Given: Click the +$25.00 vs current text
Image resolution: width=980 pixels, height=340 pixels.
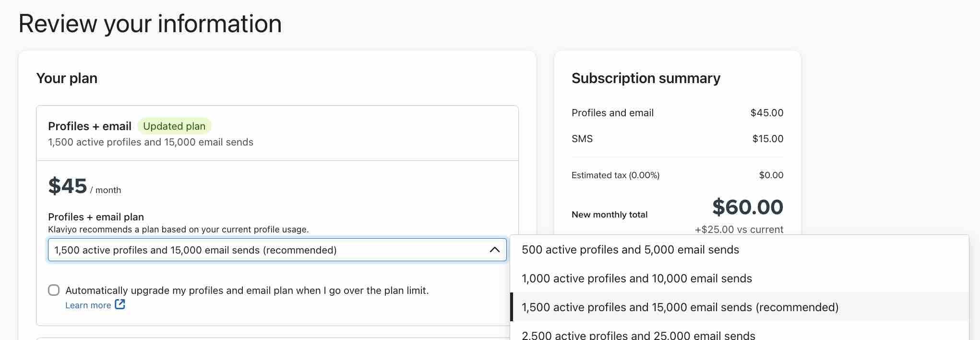Looking at the screenshot, I should [x=739, y=230].
